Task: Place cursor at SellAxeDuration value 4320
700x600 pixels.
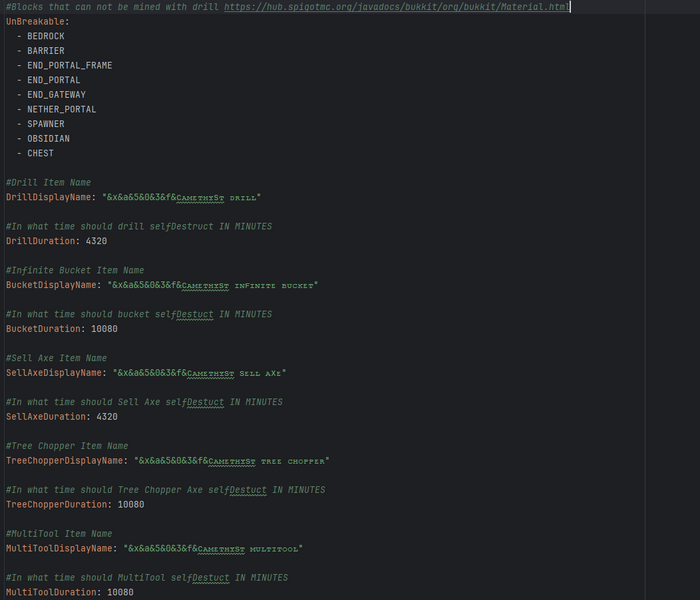Action: point(107,417)
